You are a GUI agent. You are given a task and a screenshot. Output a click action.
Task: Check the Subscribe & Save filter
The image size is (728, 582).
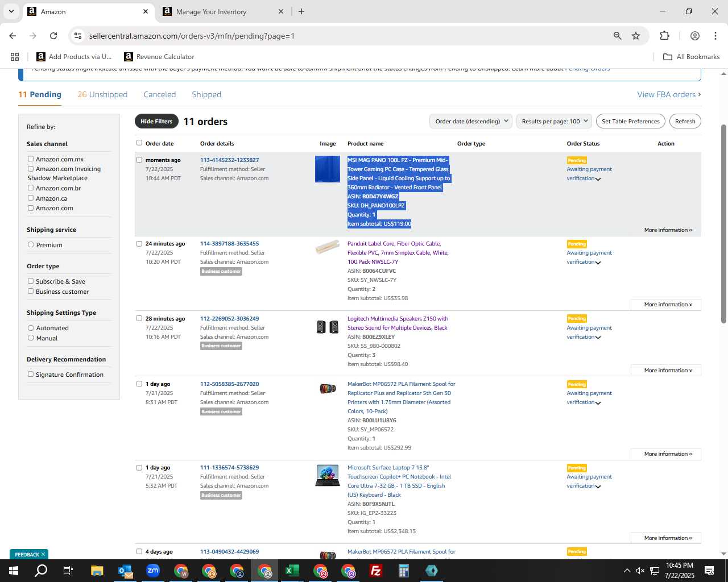coord(31,281)
